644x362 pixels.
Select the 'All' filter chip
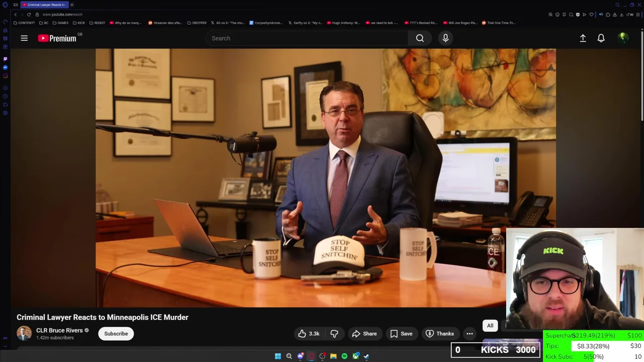(490, 325)
